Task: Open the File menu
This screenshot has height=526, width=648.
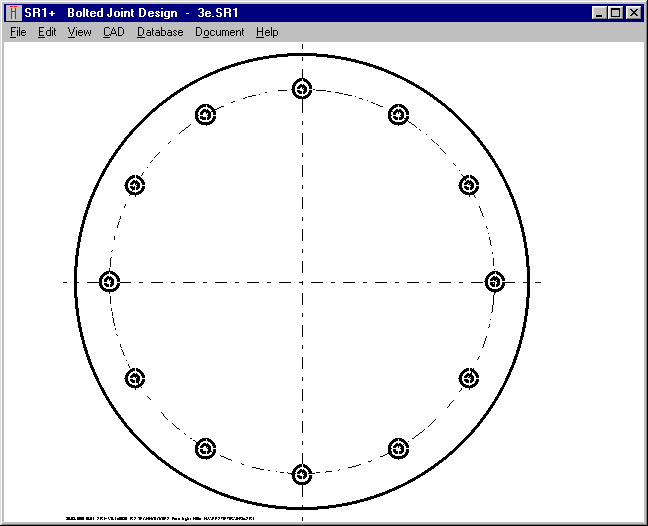Action: (x=18, y=32)
